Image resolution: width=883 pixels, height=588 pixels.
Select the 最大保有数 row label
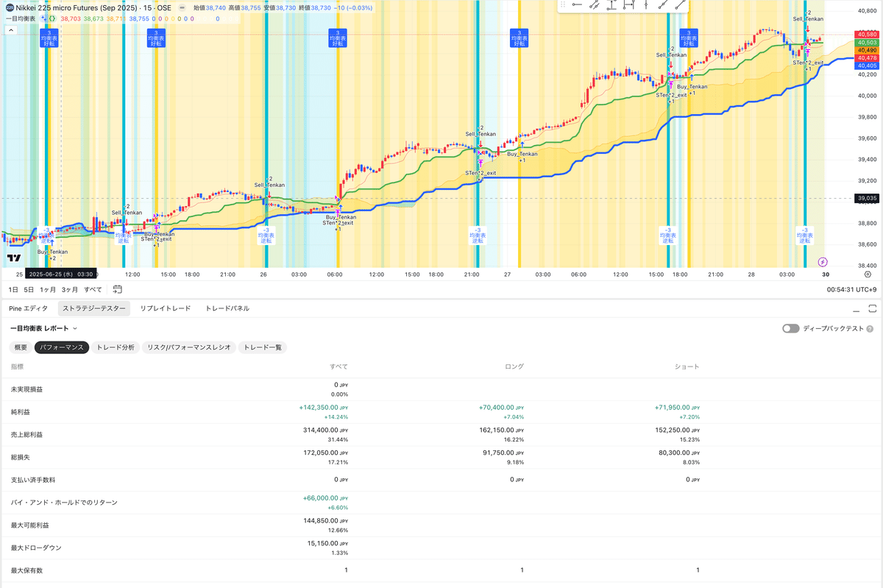click(x=26, y=570)
